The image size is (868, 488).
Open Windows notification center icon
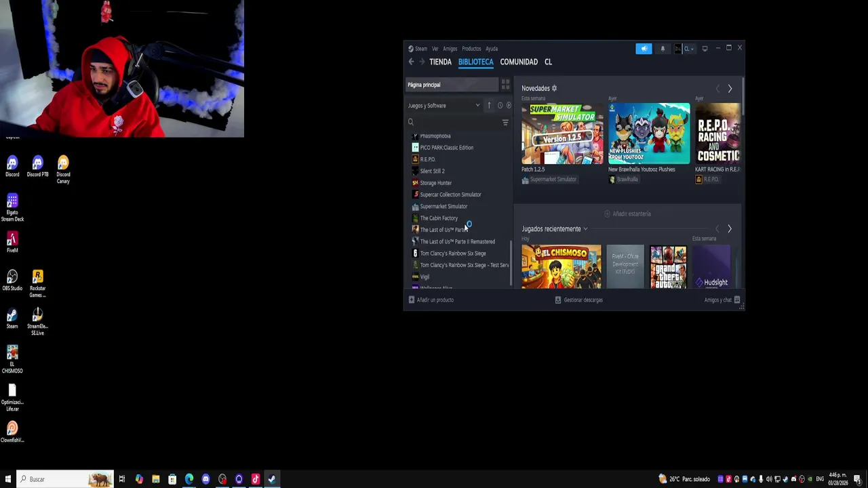pos(858,479)
